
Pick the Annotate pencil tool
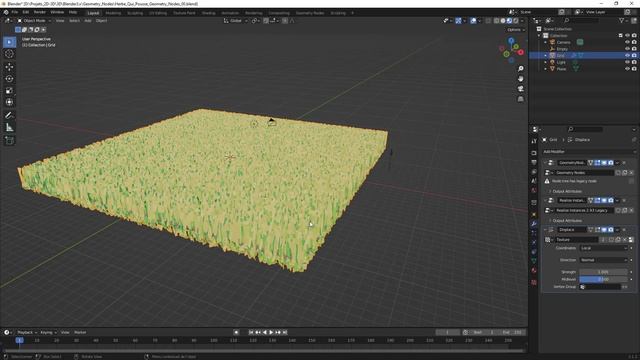coord(9,116)
